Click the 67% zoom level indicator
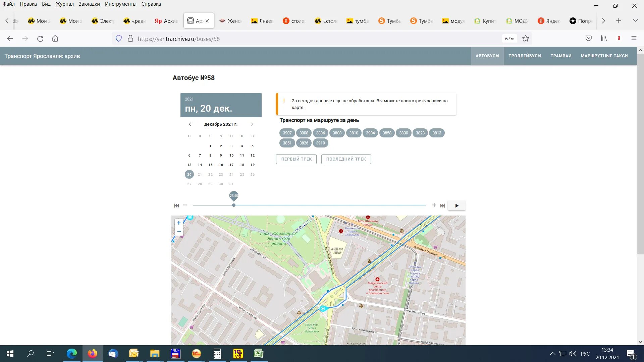 509,39
